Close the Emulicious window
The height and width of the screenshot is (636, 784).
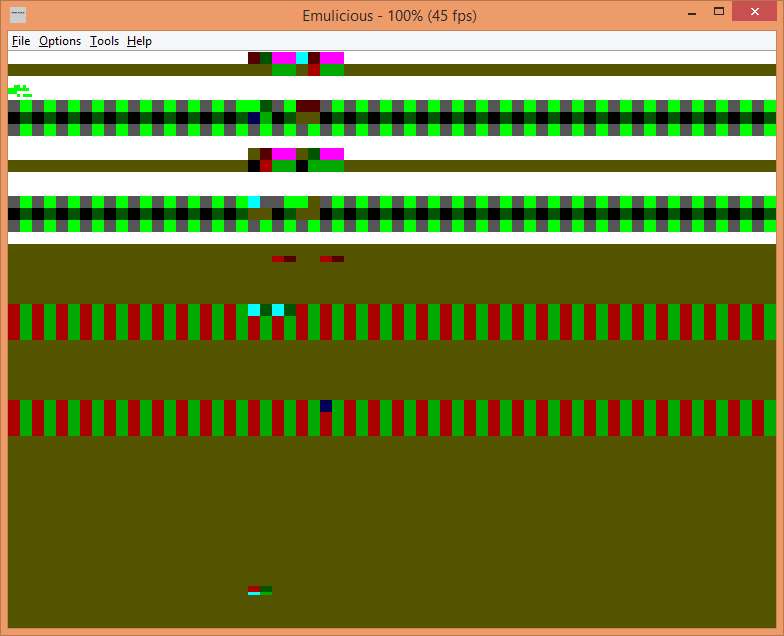755,12
